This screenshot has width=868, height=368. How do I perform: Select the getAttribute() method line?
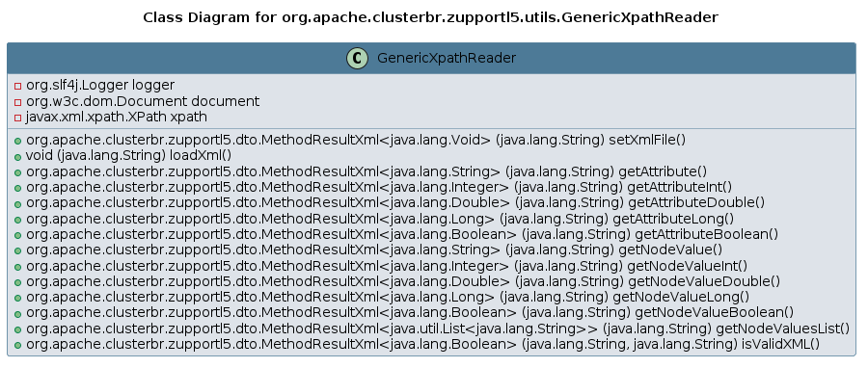tap(366, 171)
